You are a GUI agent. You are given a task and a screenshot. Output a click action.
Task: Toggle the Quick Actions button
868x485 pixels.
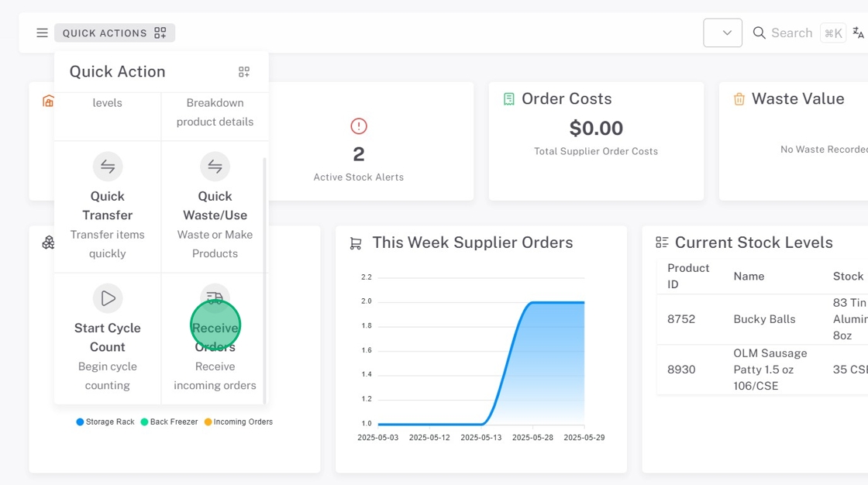(115, 33)
